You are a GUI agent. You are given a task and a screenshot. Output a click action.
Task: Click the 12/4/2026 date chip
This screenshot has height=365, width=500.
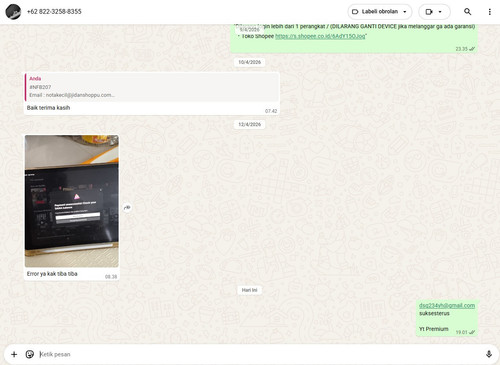(x=249, y=124)
